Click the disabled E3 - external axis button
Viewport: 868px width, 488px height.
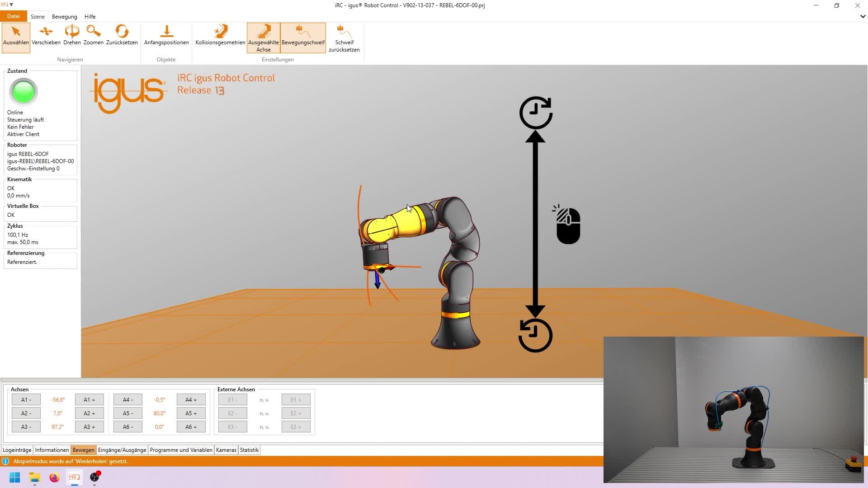click(x=233, y=427)
